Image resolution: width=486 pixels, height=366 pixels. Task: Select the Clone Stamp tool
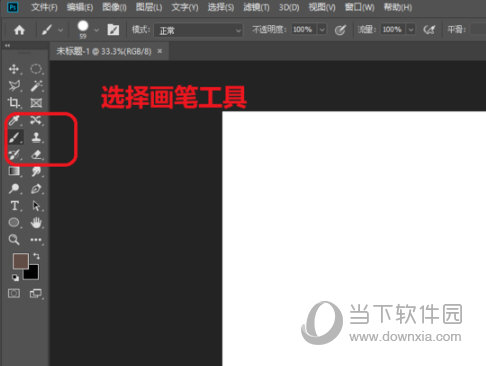pyautogui.click(x=36, y=137)
